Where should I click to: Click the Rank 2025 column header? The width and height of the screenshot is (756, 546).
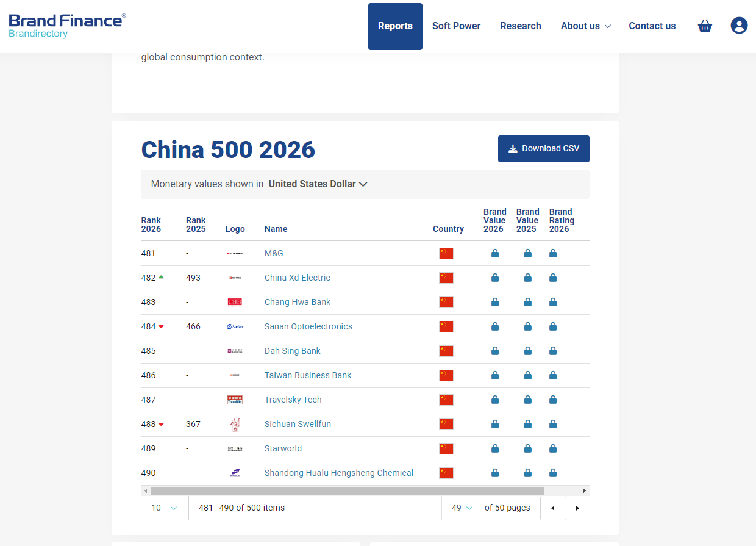coord(196,225)
